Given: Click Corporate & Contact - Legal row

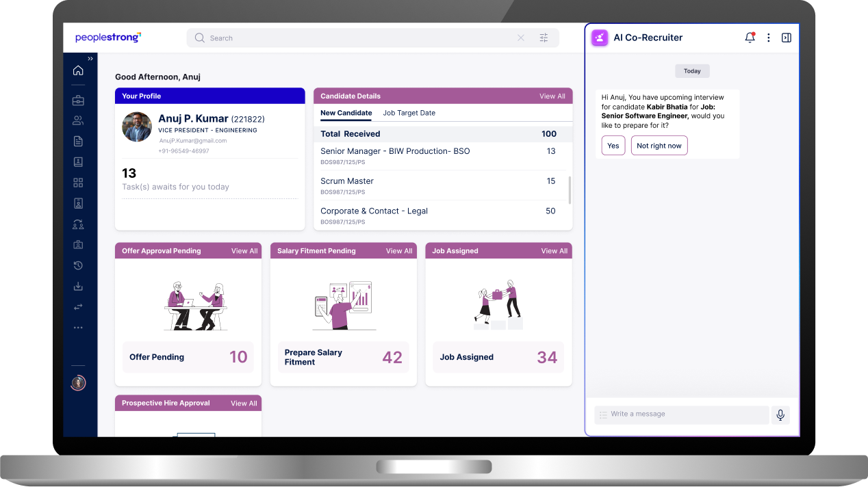Looking at the screenshot, I should tap(443, 215).
